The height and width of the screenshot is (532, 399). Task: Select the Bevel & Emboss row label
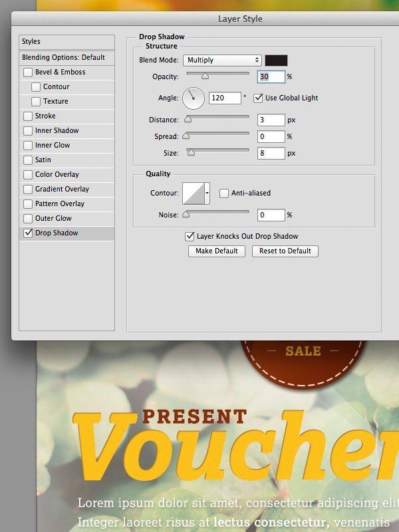[x=60, y=72]
